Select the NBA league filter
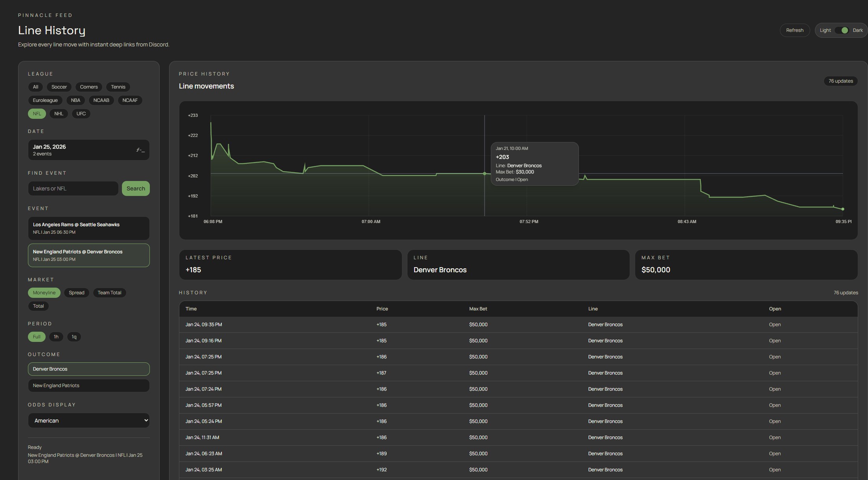The image size is (868, 480). pos(76,100)
